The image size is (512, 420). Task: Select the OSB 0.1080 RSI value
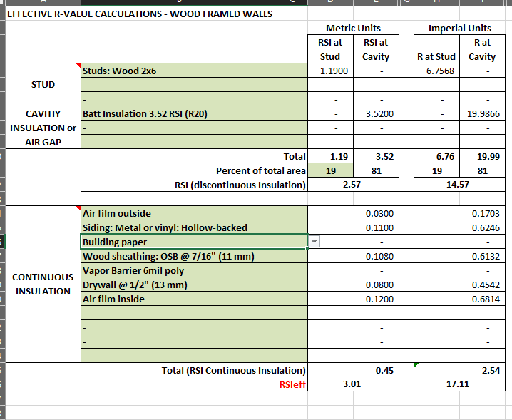pyautogui.click(x=353, y=256)
